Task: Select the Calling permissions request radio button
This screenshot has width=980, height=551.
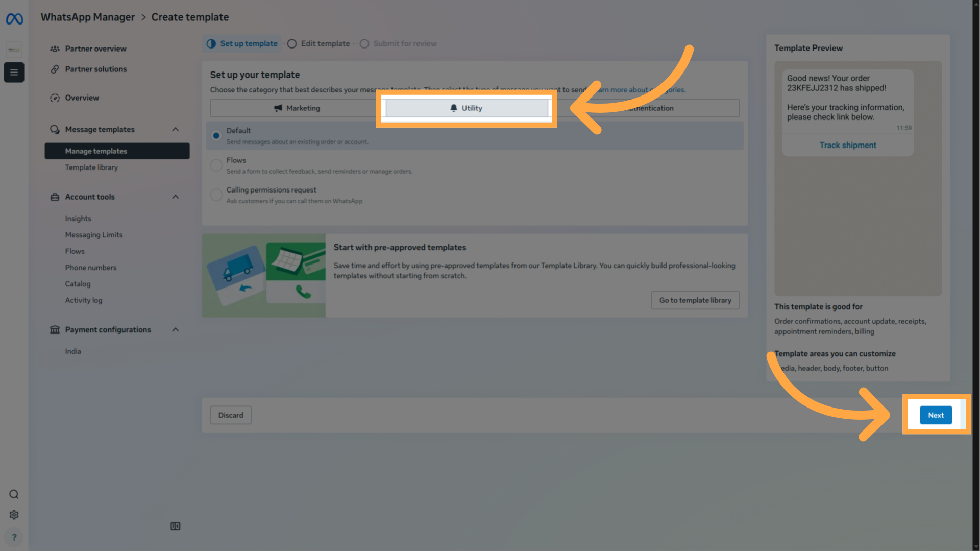Action: [216, 195]
